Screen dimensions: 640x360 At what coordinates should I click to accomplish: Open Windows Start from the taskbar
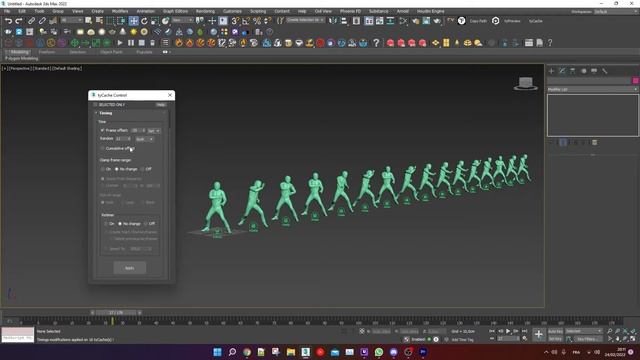(217, 352)
